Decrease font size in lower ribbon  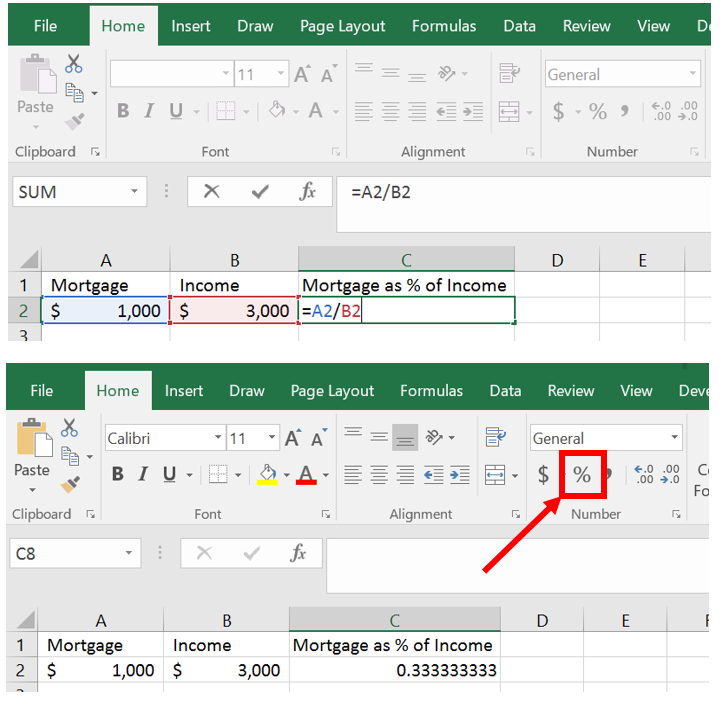(x=319, y=437)
